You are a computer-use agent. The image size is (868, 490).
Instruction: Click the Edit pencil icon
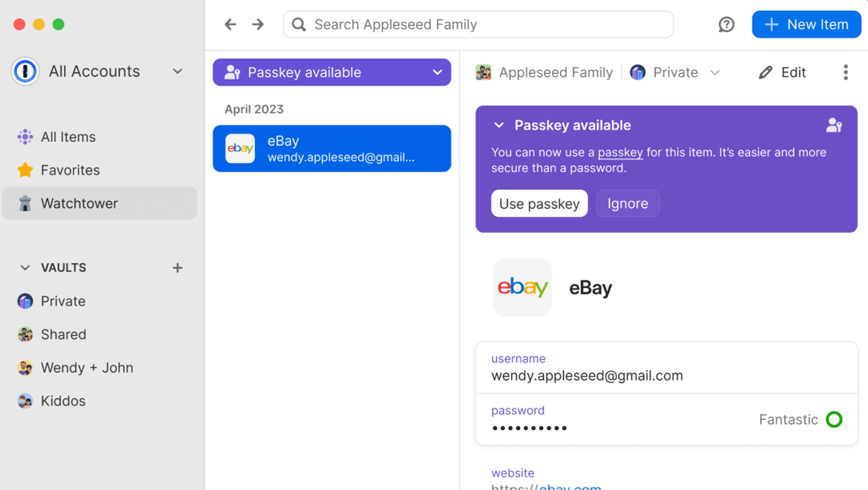point(766,72)
